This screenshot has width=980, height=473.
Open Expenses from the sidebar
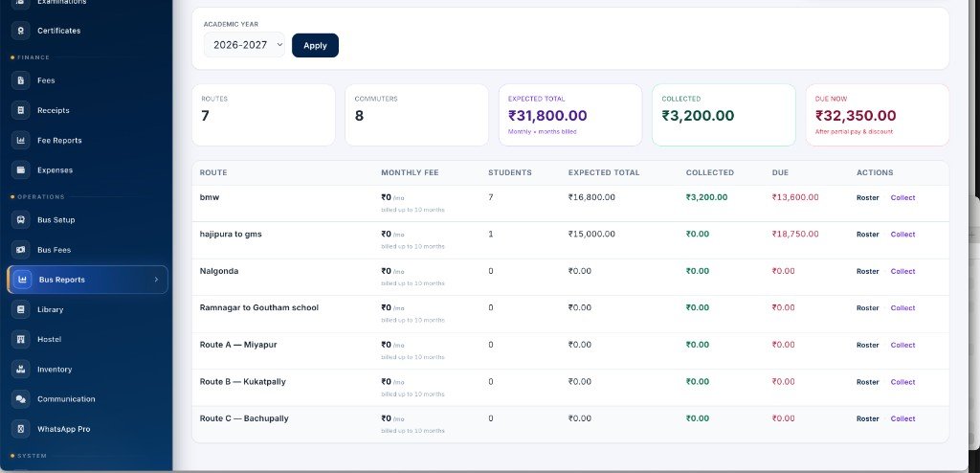[x=55, y=170]
